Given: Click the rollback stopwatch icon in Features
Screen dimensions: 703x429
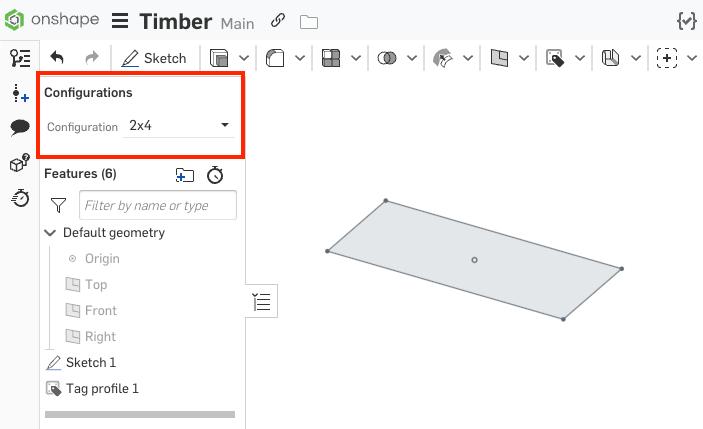Looking at the screenshot, I should pyautogui.click(x=215, y=175).
